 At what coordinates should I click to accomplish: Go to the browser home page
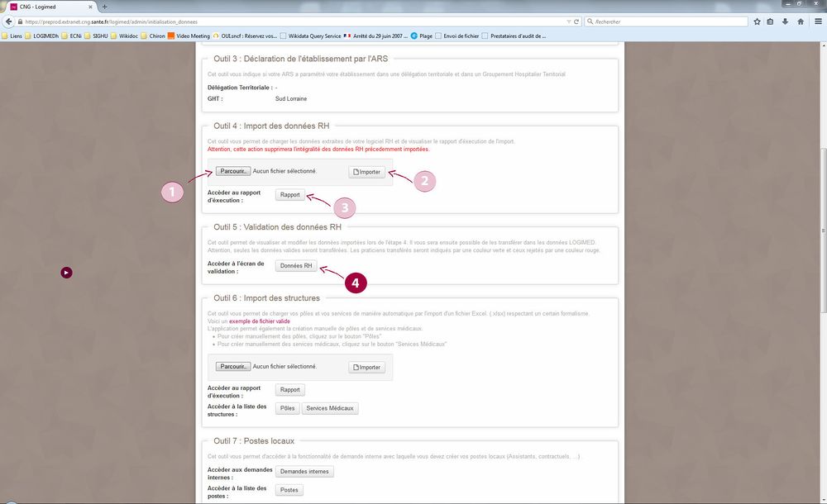801,21
